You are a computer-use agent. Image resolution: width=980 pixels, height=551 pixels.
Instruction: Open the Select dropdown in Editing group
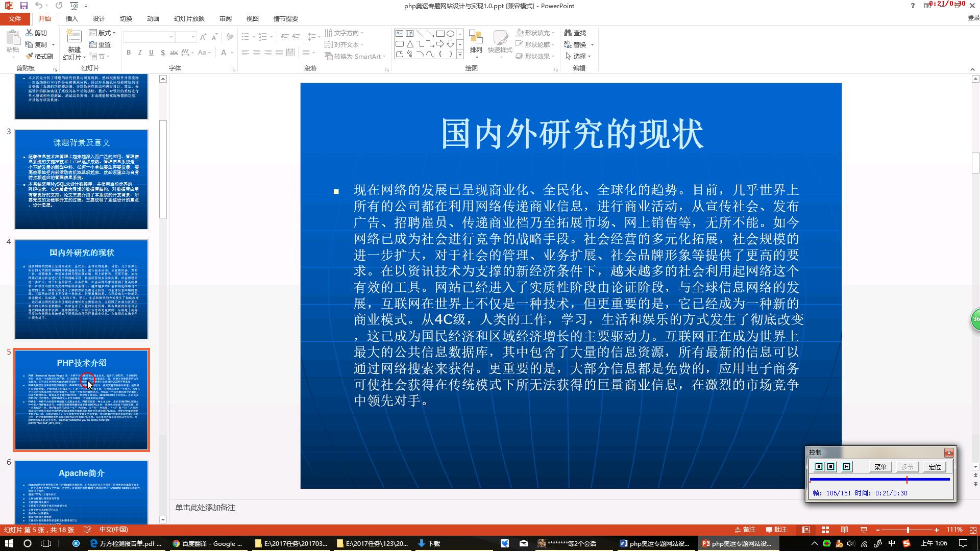tap(578, 56)
